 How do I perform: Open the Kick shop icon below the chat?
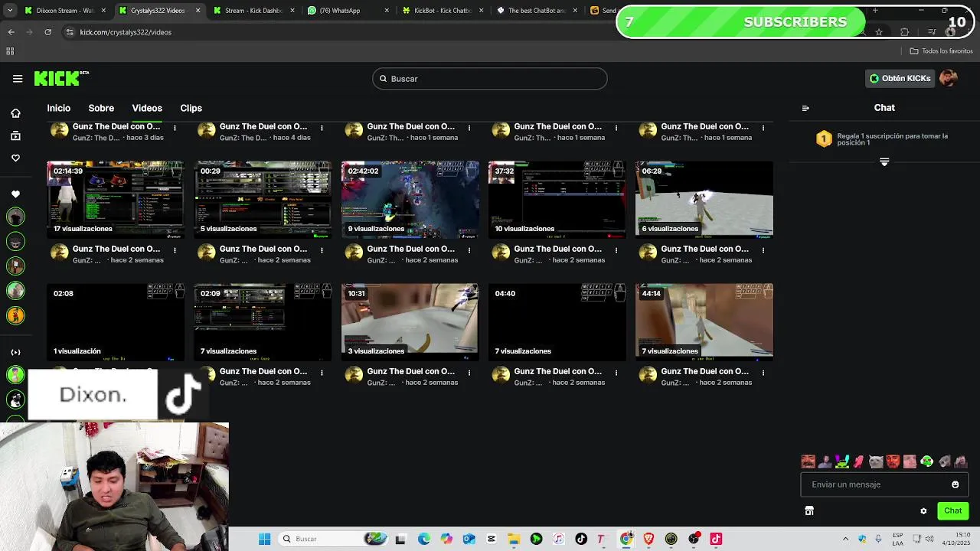click(809, 510)
